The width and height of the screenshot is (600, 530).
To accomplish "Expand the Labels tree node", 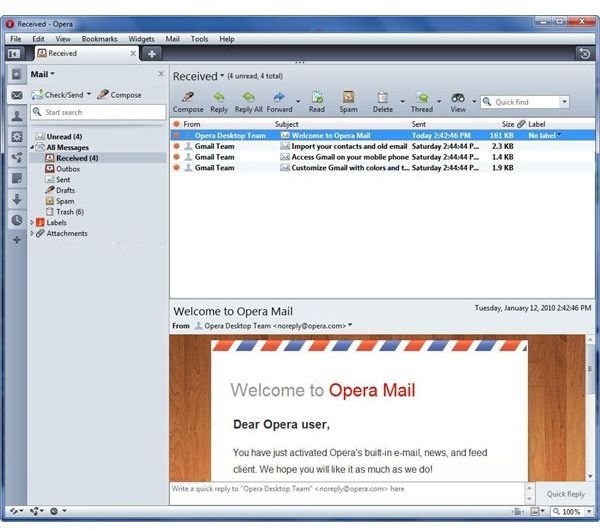I will point(32,222).
